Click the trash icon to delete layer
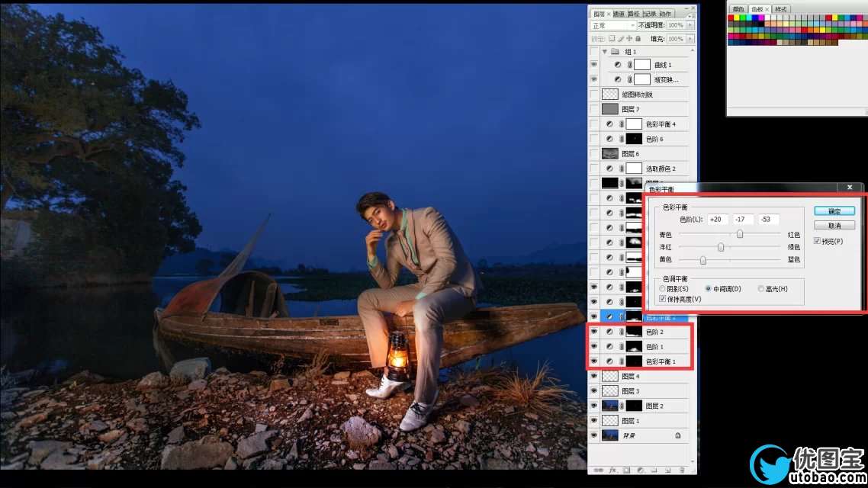Image resolution: width=868 pixels, height=488 pixels. click(x=681, y=470)
